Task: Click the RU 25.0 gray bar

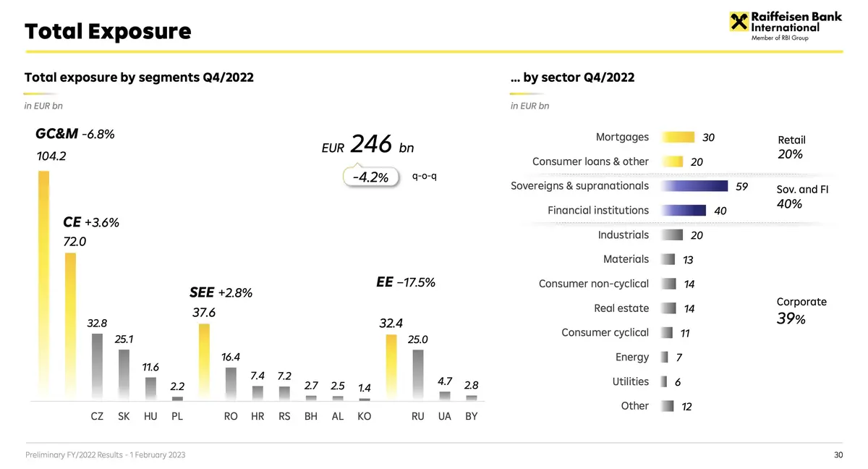Action: [x=418, y=375]
